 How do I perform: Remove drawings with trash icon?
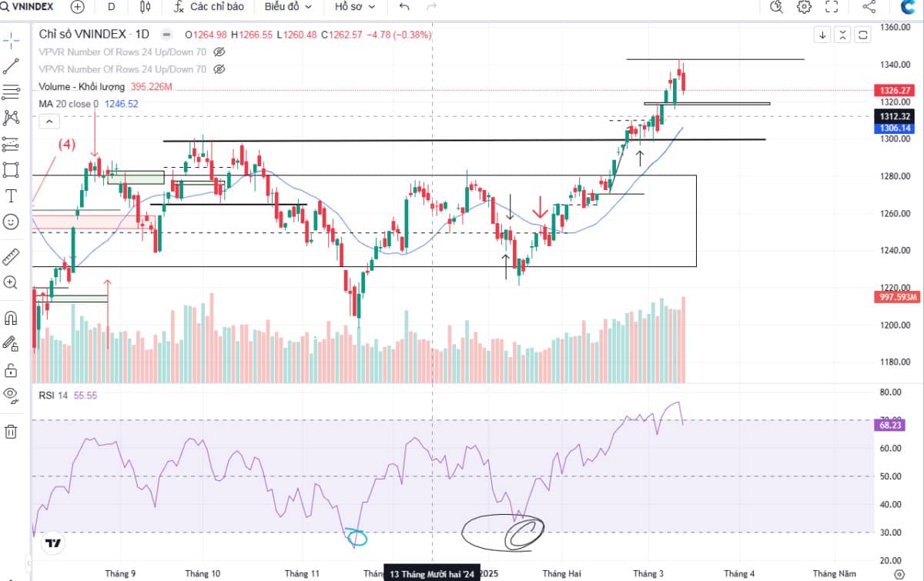point(11,431)
